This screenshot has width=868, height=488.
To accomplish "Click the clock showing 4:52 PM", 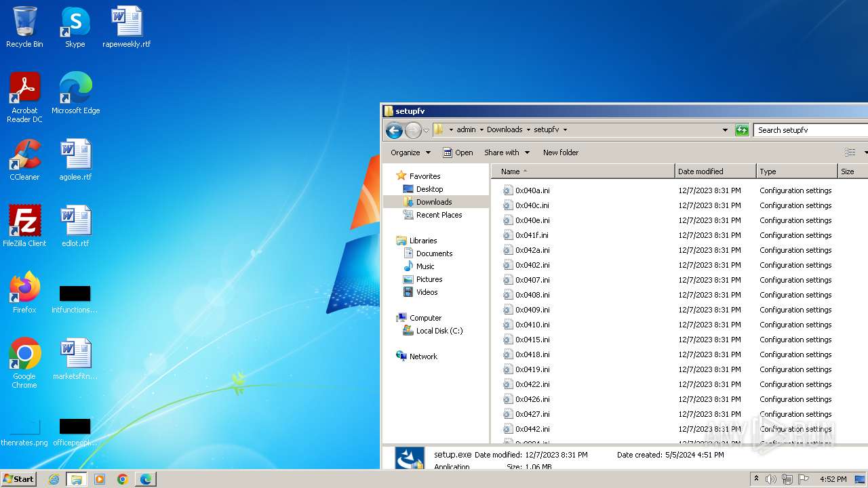I will pos(833,479).
